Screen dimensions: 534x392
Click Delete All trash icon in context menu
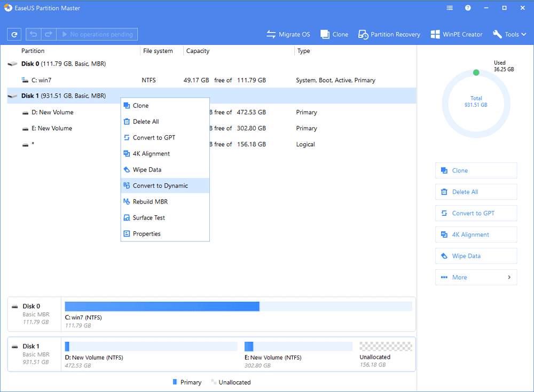pos(127,122)
